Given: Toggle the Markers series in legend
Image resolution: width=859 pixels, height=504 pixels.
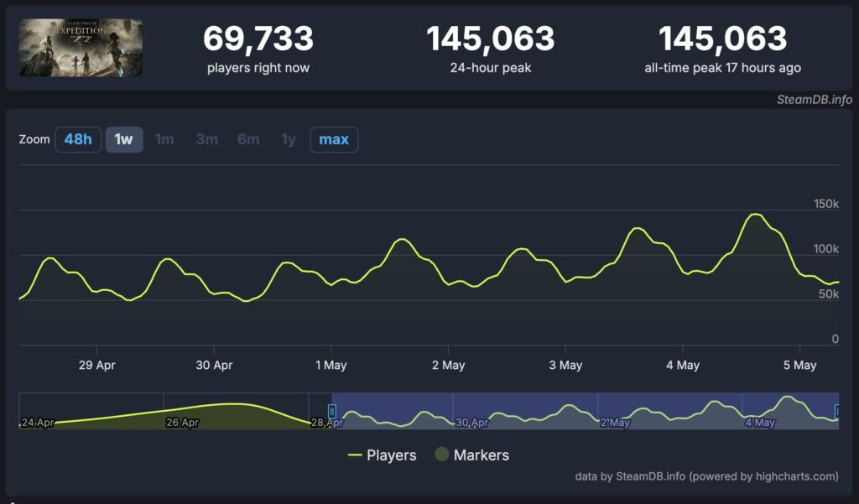Looking at the screenshot, I should pyautogui.click(x=481, y=455).
